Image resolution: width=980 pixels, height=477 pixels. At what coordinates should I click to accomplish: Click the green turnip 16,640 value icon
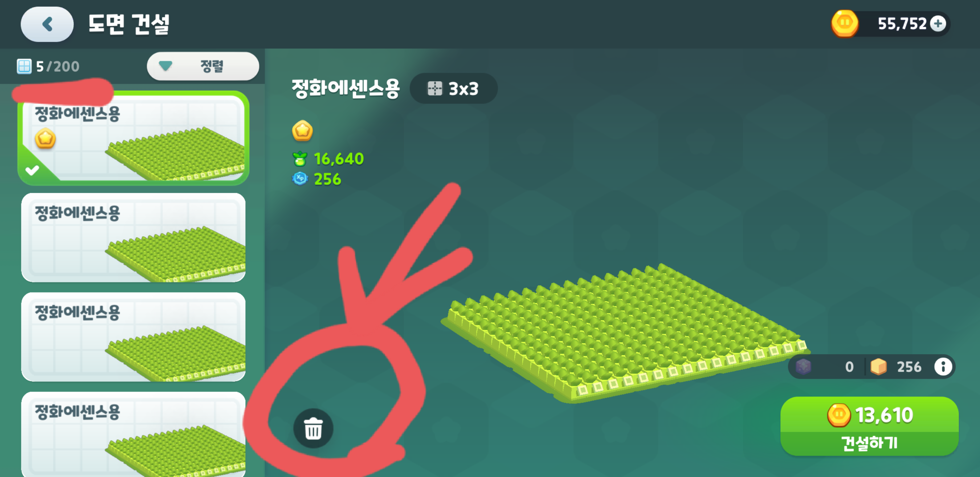[x=300, y=159]
